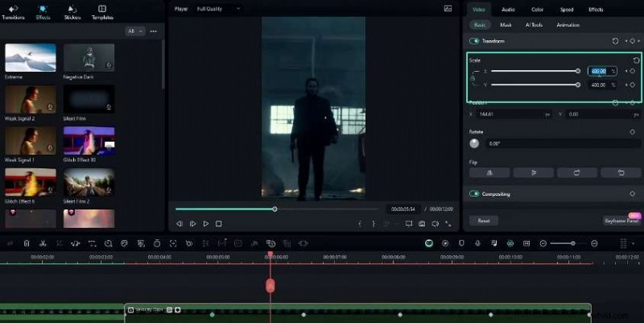Open the Keyframe Panel

pyautogui.click(x=621, y=221)
